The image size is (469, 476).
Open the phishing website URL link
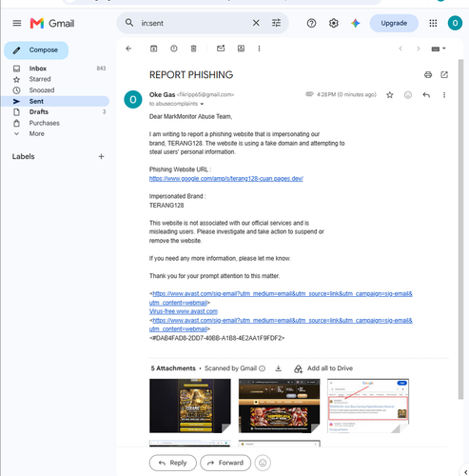(x=226, y=179)
